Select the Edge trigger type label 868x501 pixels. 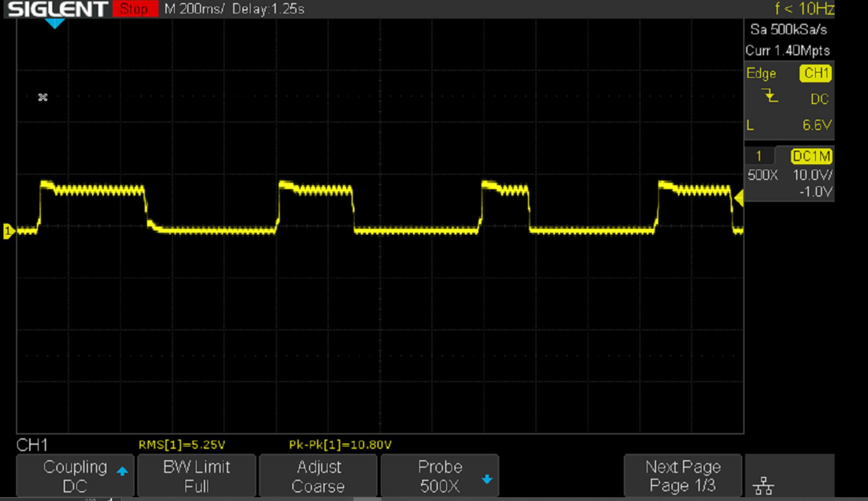point(761,73)
